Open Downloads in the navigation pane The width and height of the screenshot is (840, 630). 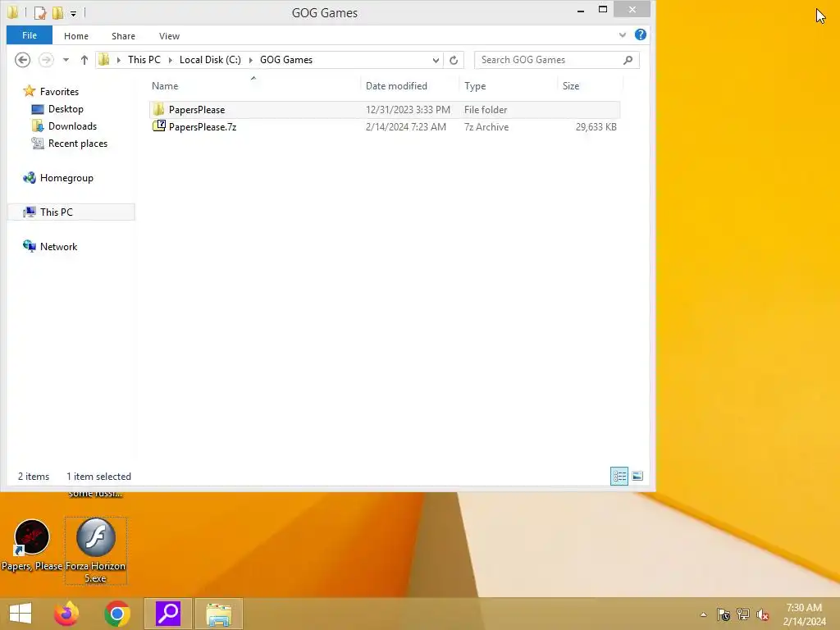pyautogui.click(x=64, y=126)
